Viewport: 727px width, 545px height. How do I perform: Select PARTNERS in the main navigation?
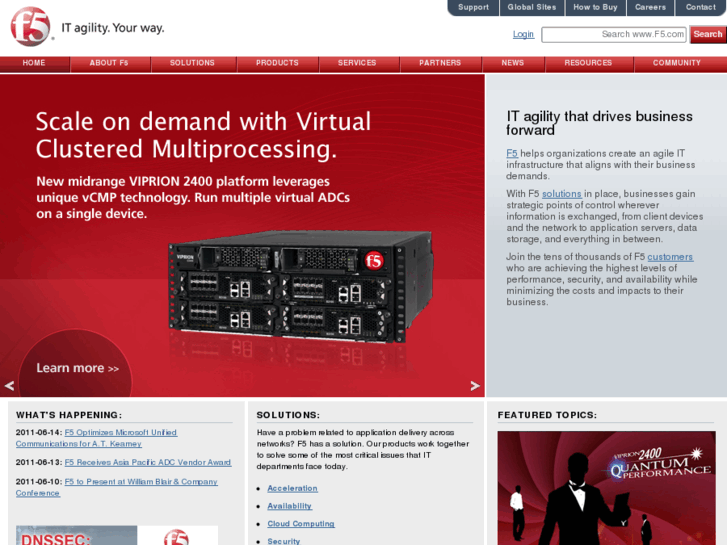click(x=440, y=64)
